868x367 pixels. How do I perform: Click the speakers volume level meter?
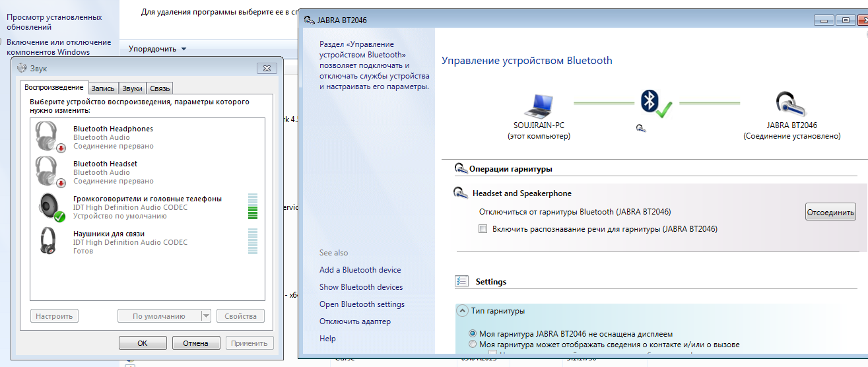click(252, 207)
